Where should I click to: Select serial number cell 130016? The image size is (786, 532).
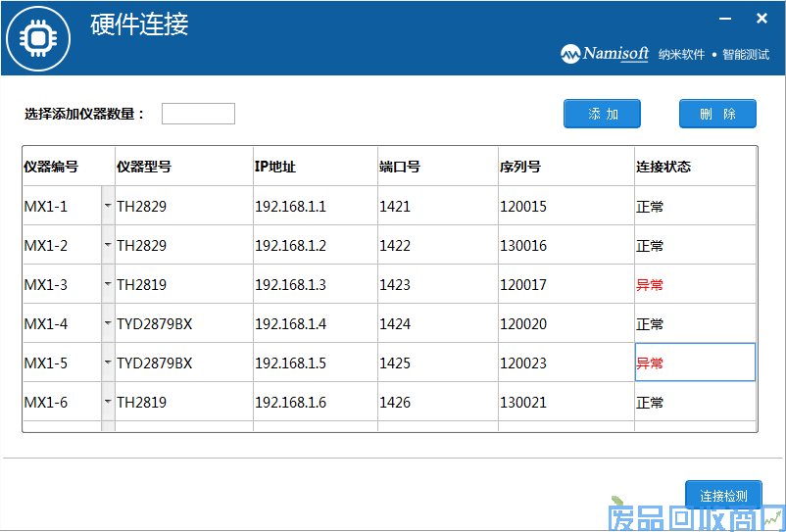click(x=523, y=246)
